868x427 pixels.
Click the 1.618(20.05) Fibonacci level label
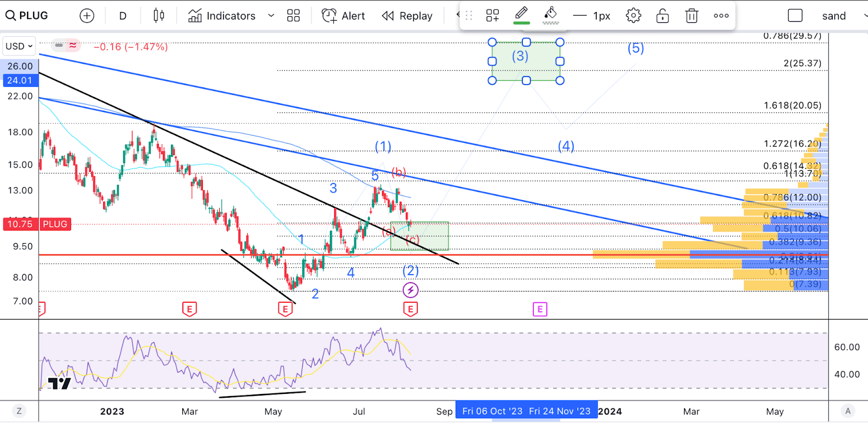(x=793, y=105)
